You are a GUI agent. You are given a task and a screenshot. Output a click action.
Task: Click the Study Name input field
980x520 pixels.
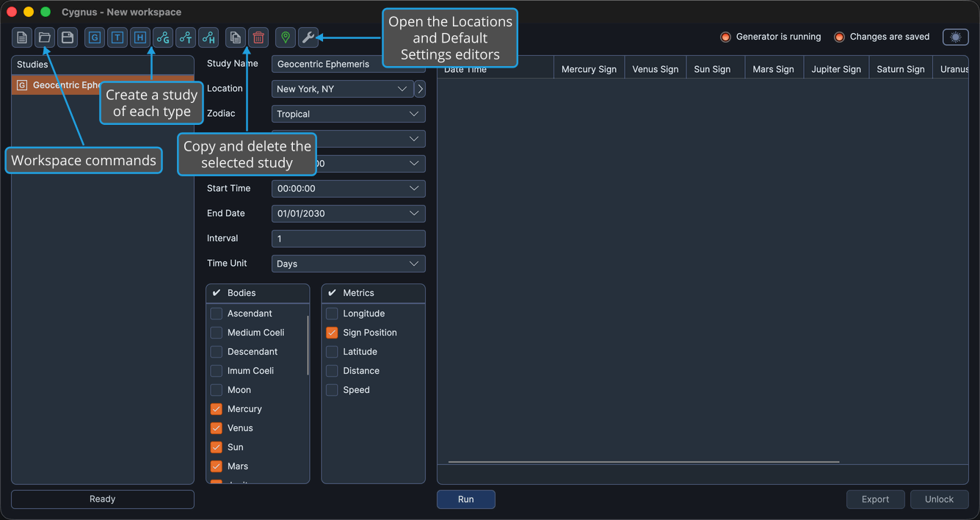(349, 64)
